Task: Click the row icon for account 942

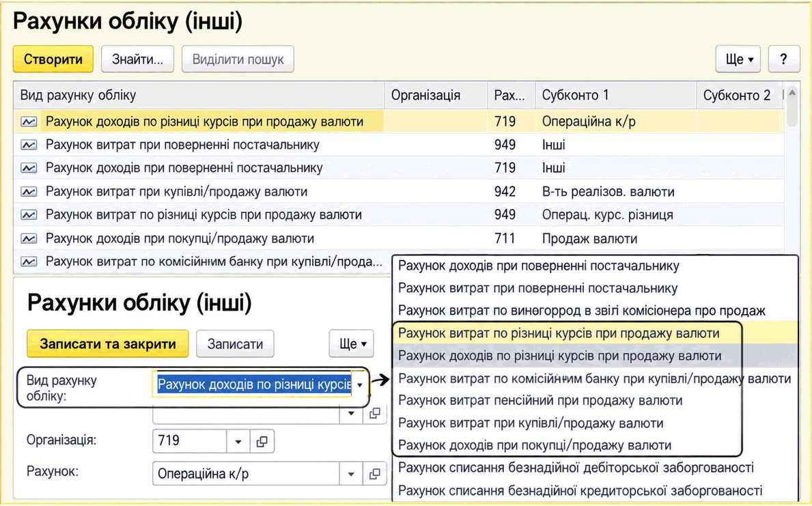Action: pos(29,192)
